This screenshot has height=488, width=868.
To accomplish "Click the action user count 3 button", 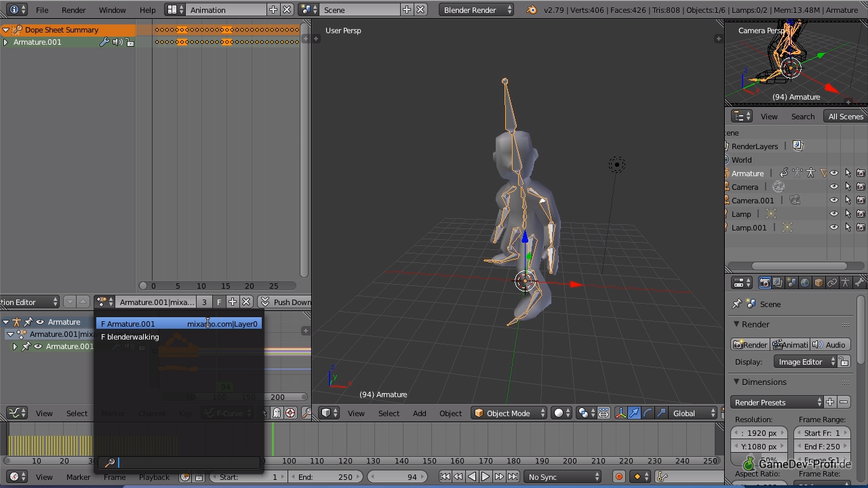I will point(204,302).
